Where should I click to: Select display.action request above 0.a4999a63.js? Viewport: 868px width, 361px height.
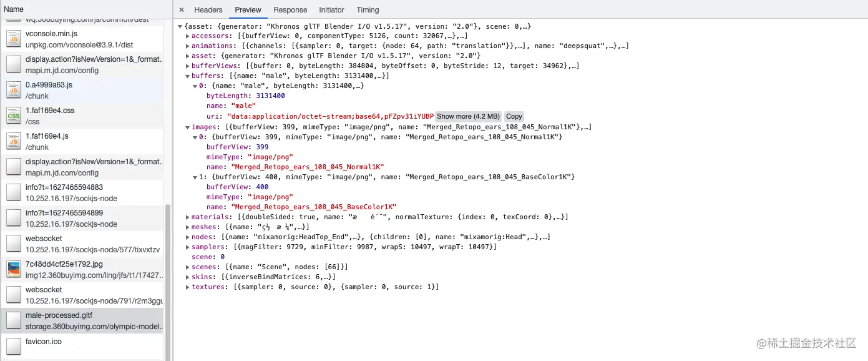[82, 64]
